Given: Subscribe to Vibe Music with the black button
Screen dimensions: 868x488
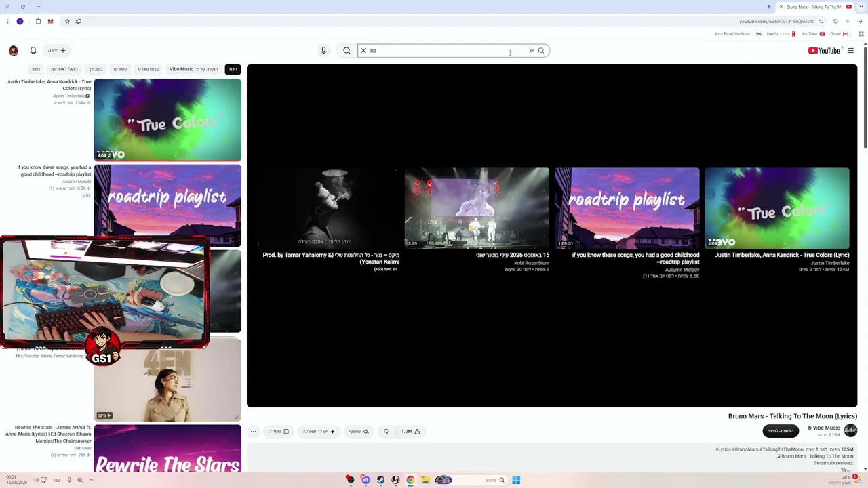Looking at the screenshot, I should click(781, 431).
